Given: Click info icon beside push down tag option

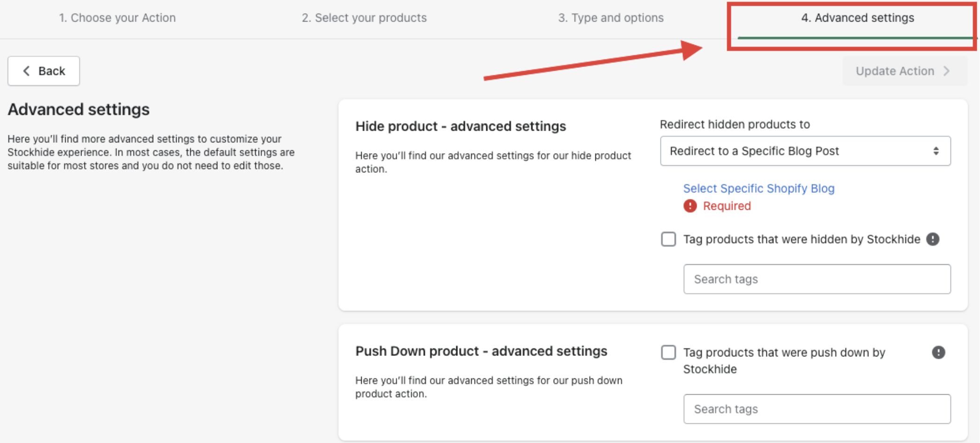Looking at the screenshot, I should (938, 352).
